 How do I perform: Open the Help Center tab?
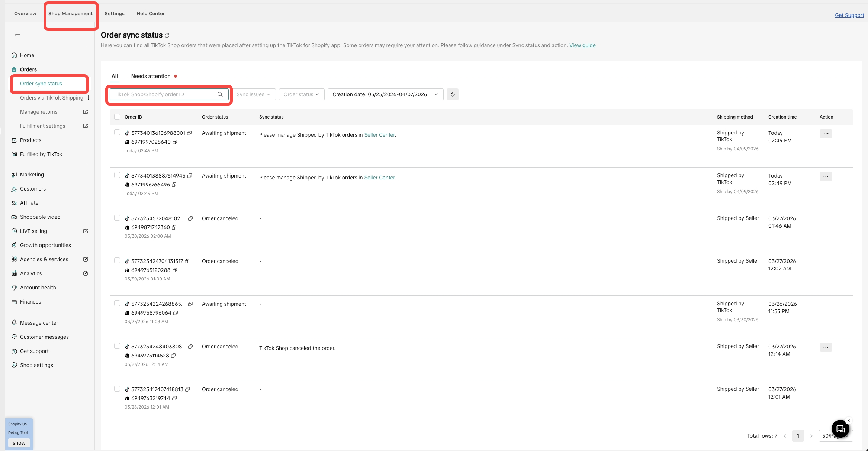(151, 14)
